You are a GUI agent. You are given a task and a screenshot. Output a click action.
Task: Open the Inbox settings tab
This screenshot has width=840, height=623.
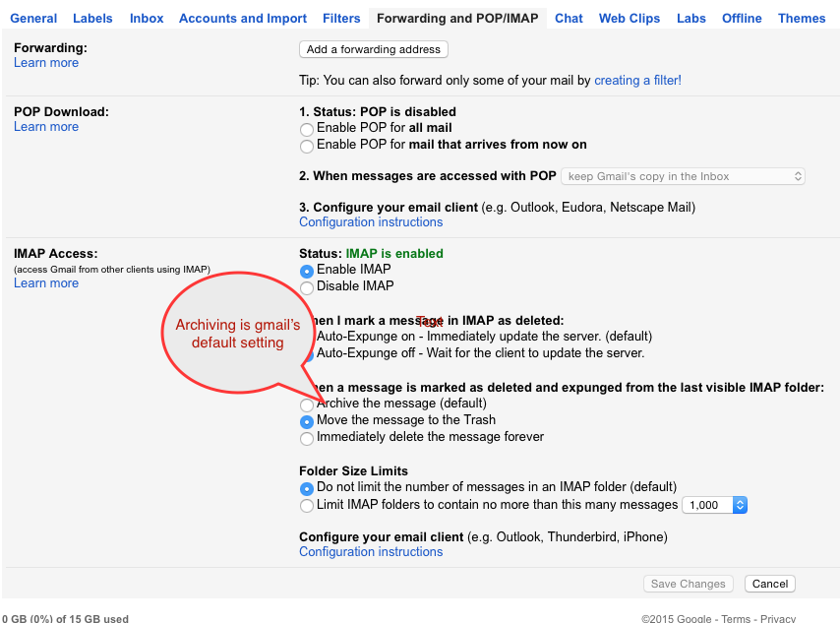click(x=147, y=19)
